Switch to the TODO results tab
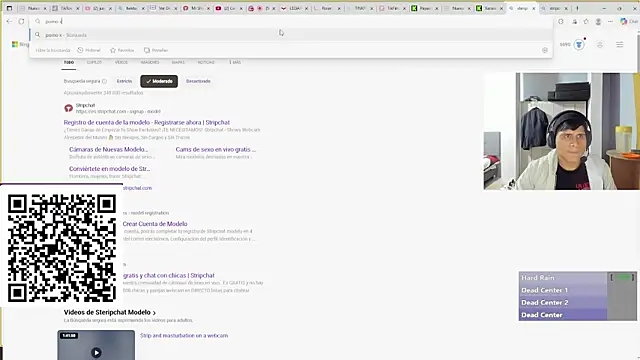The height and width of the screenshot is (360, 640). pyautogui.click(x=69, y=62)
